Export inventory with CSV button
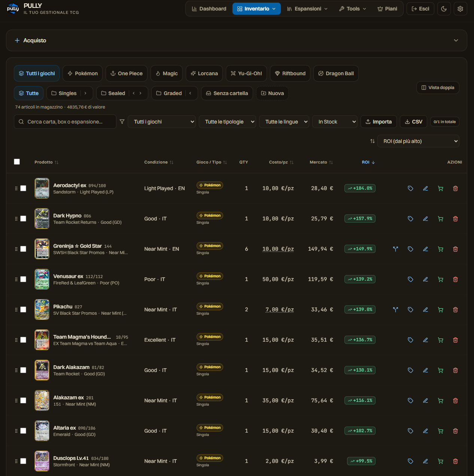This screenshot has height=476, width=474. [413, 122]
